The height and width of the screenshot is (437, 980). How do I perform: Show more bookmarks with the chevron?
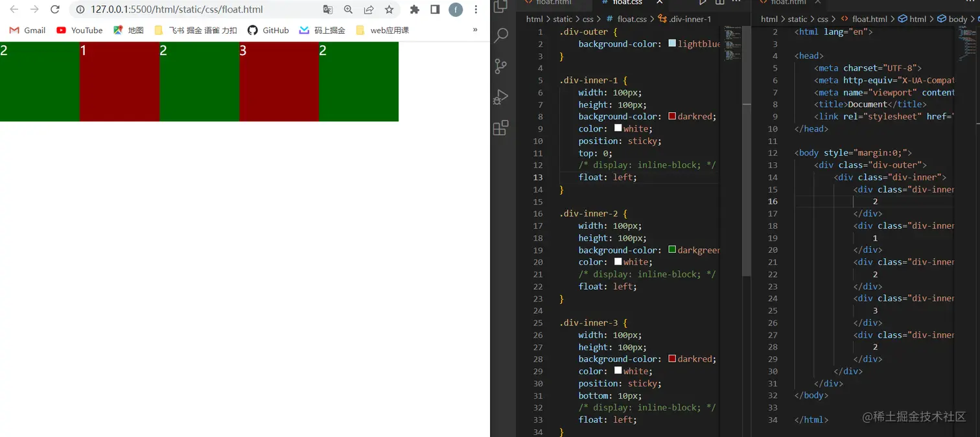click(475, 30)
